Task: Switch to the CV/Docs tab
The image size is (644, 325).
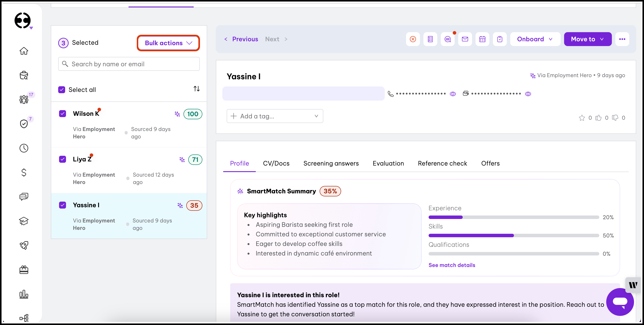Action: [x=276, y=163]
